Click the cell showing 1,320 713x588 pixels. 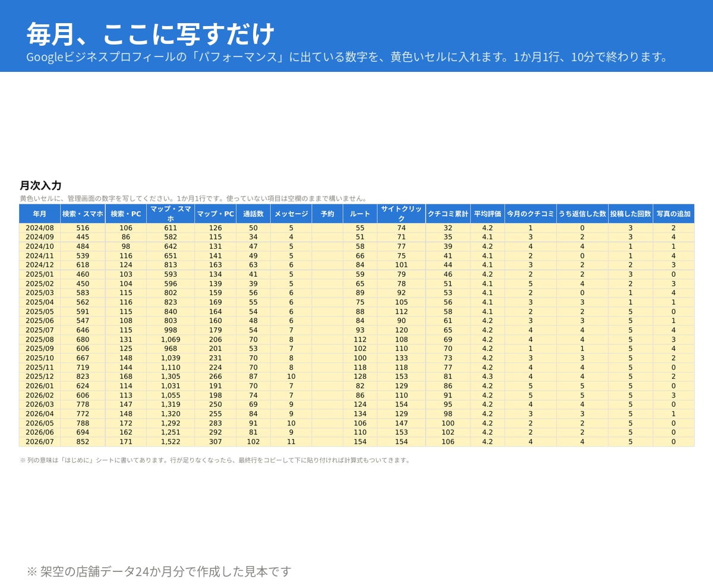click(171, 414)
